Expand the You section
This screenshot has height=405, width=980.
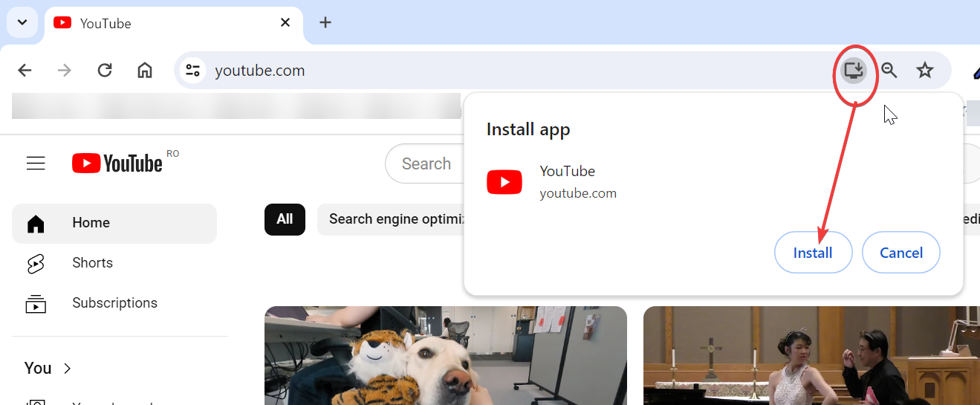(48, 369)
